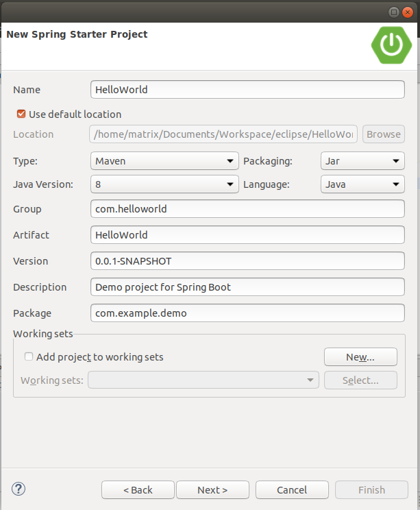Open the help question mark icon
The width and height of the screenshot is (420, 510).
[x=18, y=489]
